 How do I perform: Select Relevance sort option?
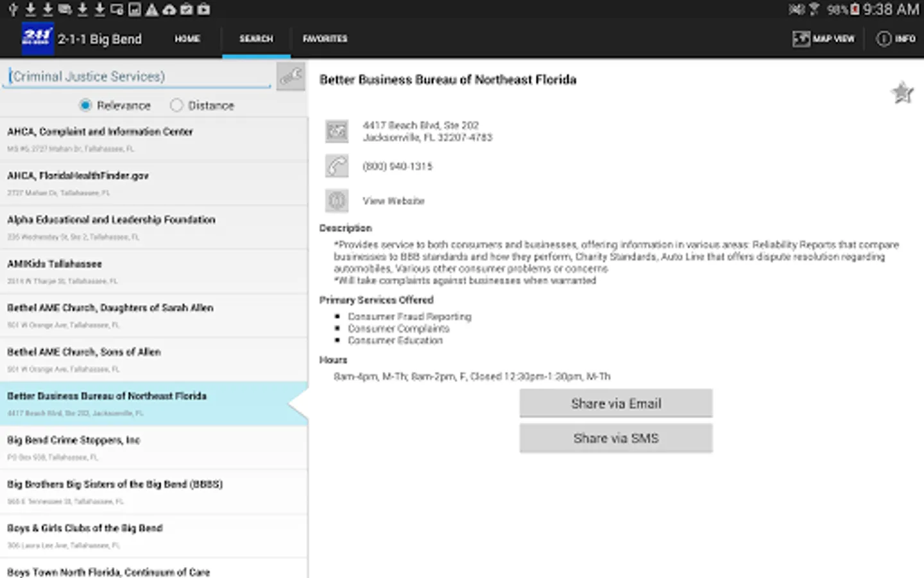pyautogui.click(x=115, y=105)
